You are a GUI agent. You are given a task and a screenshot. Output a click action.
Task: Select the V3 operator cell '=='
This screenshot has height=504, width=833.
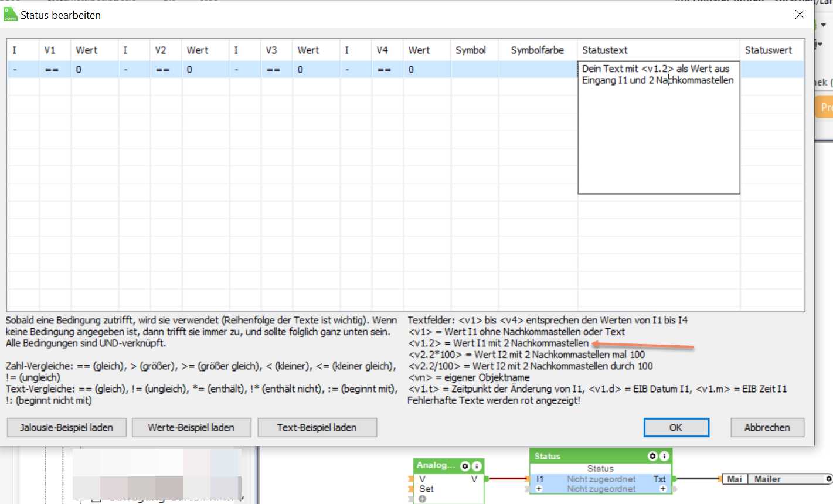point(277,70)
